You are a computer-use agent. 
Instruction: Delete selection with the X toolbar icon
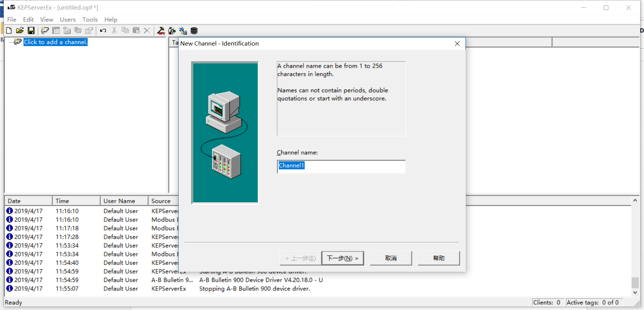147,31
